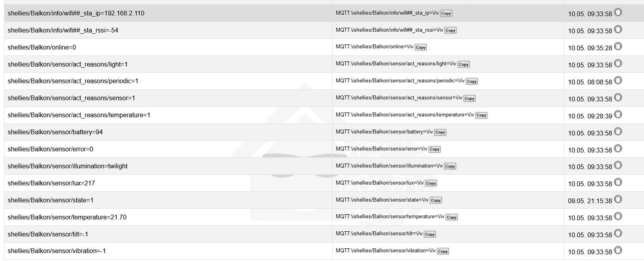The image size is (644, 261).
Task: Click trash icon on sensor/temperature row
Action: (x=618, y=217)
